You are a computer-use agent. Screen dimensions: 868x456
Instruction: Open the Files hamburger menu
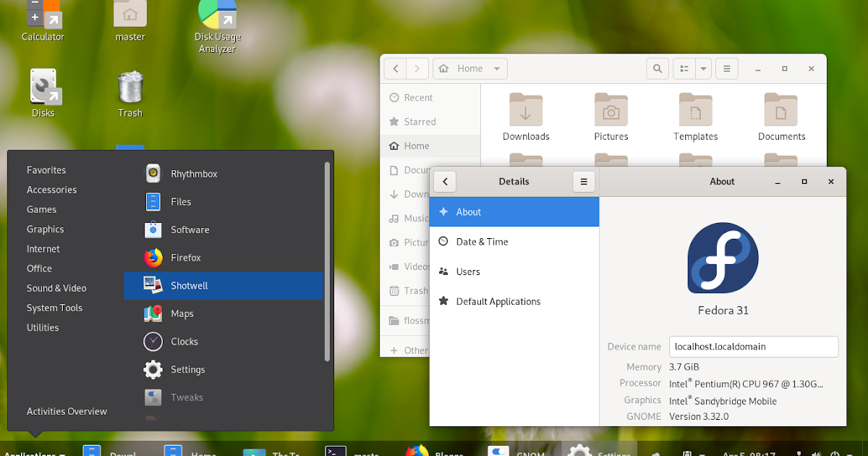tap(726, 68)
